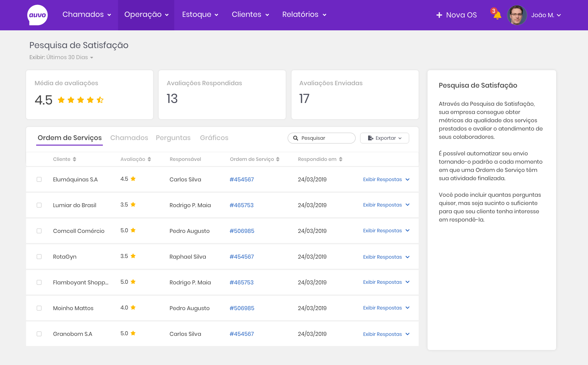
Task: Sort by Cliente column arrows
Action: coord(74,159)
